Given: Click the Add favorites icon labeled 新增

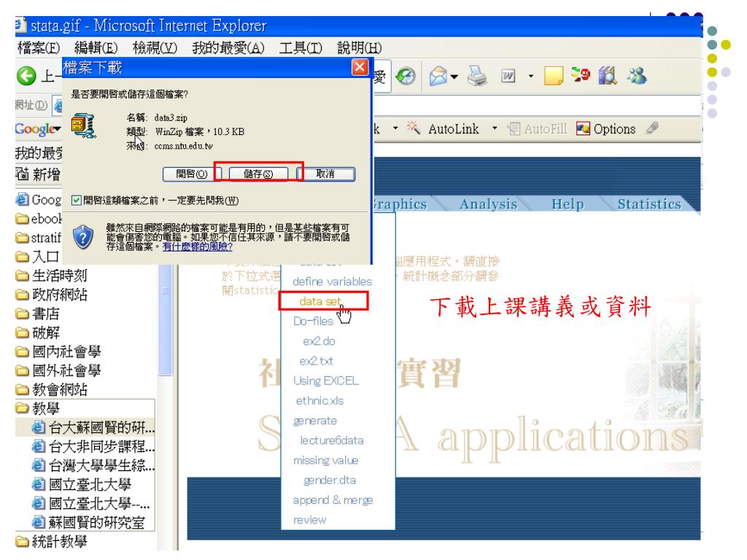Looking at the screenshot, I should pyautogui.click(x=22, y=174).
